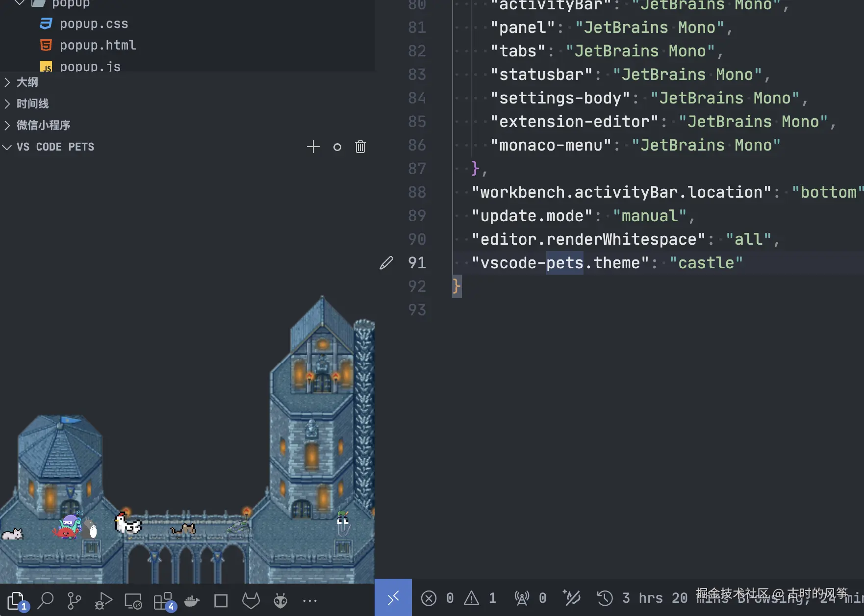Viewport: 864px width, 616px height.
Task: Click the white fox-like pet lying down
Action: click(x=12, y=534)
